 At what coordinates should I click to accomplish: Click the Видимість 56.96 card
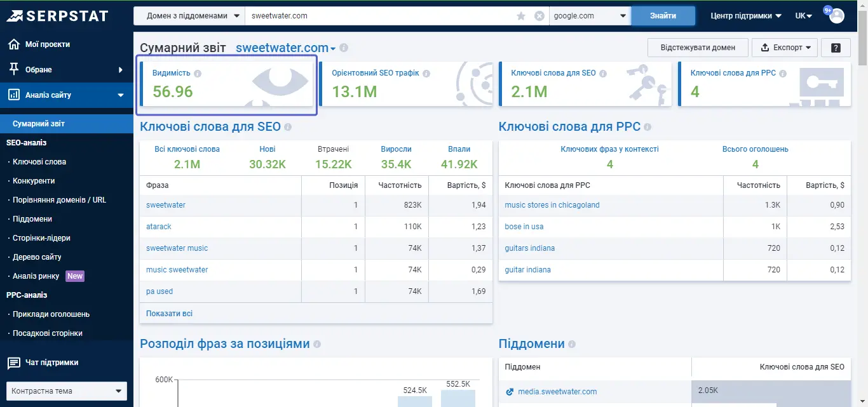tap(227, 84)
